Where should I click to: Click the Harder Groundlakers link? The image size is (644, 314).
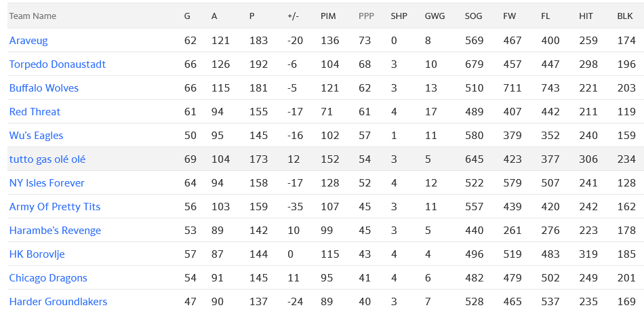tap(58, 302)
